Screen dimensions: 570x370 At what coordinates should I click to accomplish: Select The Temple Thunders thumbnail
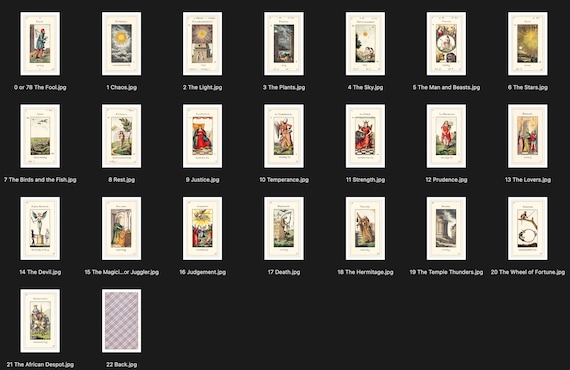[446, 228]
